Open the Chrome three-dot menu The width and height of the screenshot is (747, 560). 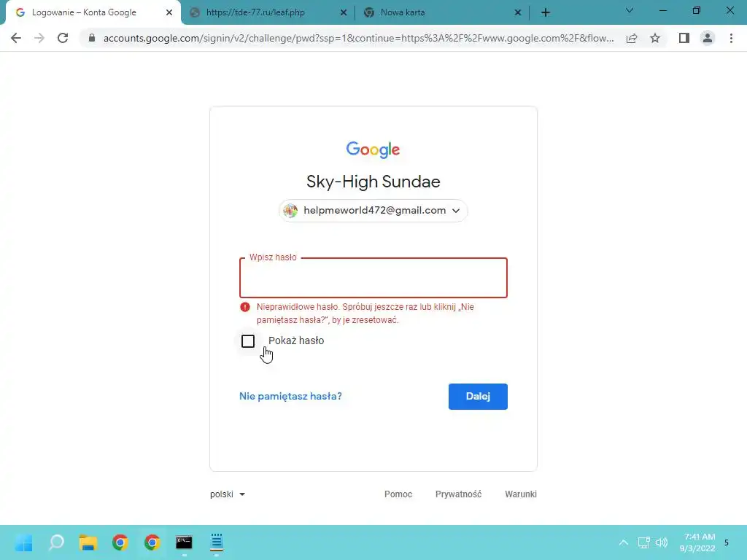pyautogui.click(x=731, y=38)
